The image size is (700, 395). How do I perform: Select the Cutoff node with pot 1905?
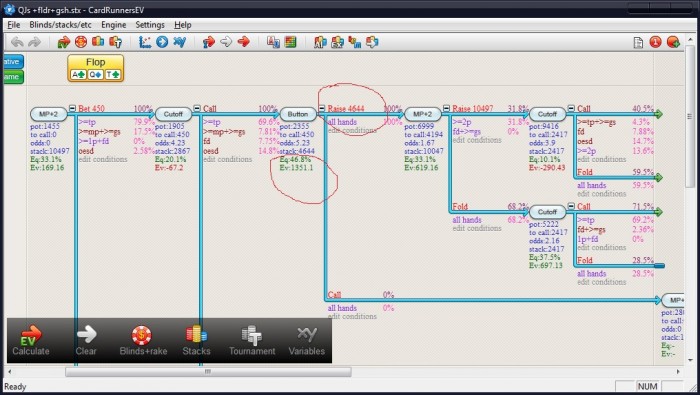coord(173,114)
